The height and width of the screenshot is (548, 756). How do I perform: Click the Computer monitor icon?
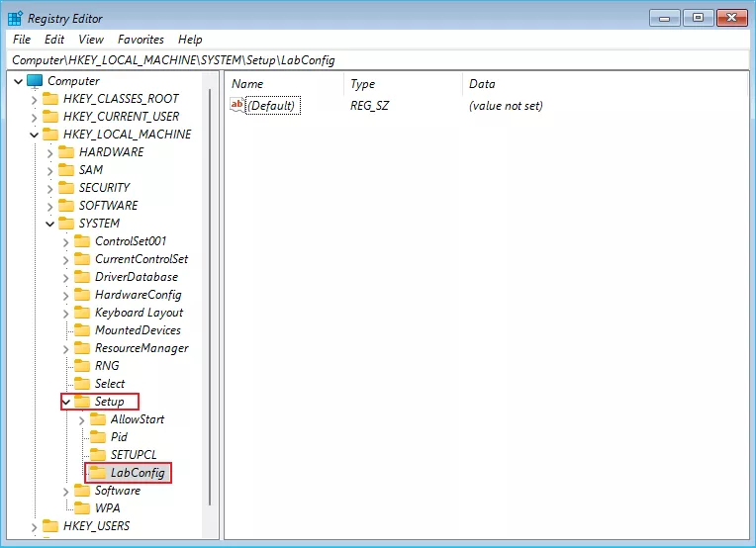(x=35, y=81)
